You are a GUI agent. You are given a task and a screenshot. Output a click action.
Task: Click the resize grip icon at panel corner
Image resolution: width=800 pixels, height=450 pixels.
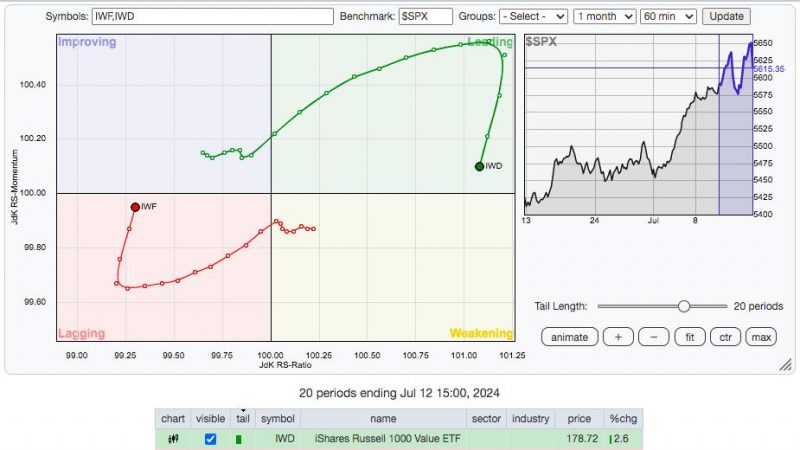786,364
